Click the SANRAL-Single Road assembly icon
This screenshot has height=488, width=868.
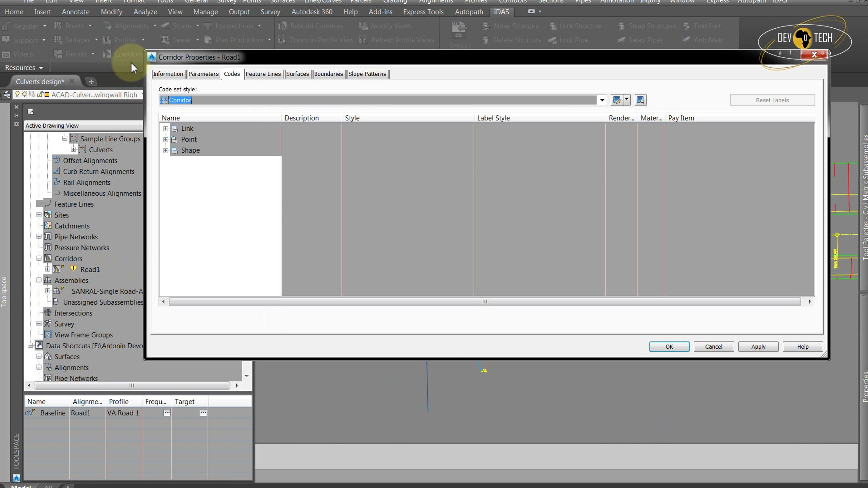click(57, 291)
